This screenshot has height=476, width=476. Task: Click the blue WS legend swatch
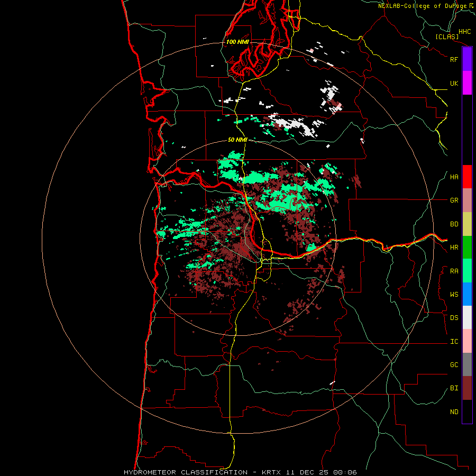pos(467,294)
